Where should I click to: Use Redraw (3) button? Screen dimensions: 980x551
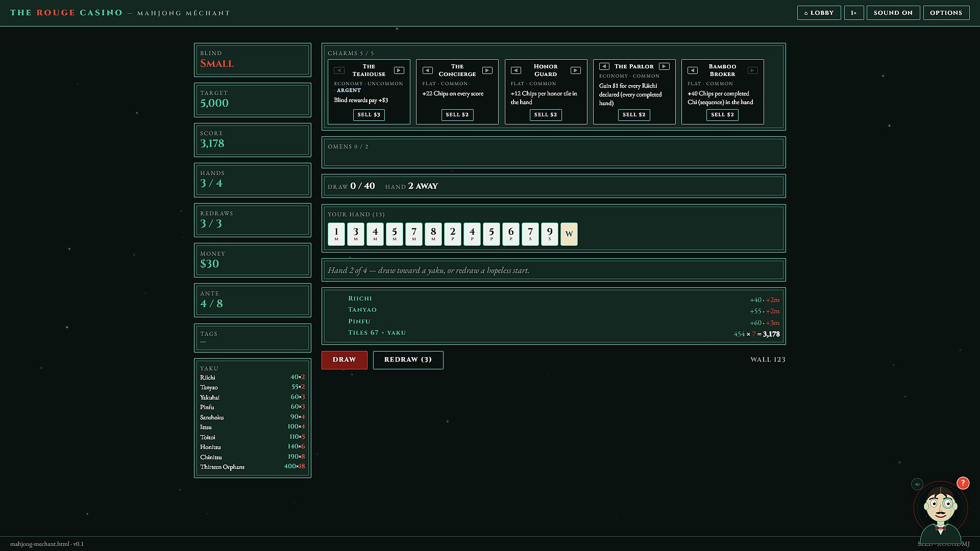(408, 360)
